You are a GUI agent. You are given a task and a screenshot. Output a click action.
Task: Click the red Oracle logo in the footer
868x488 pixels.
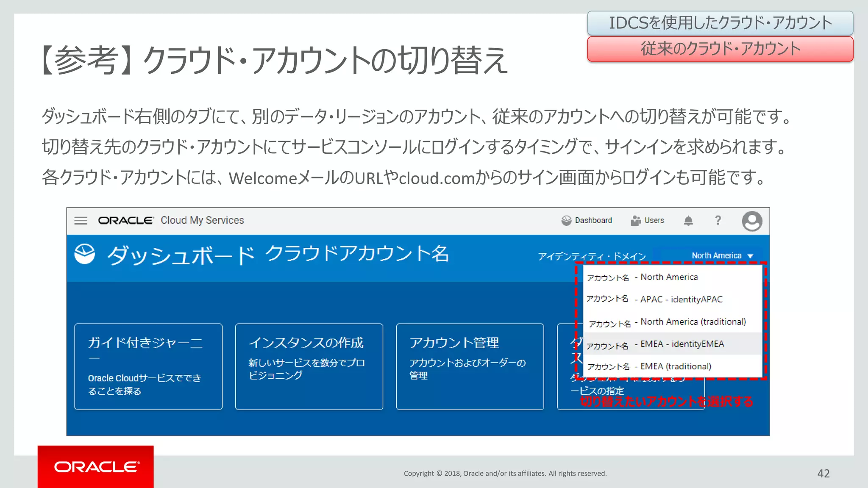tap(96, 466)
